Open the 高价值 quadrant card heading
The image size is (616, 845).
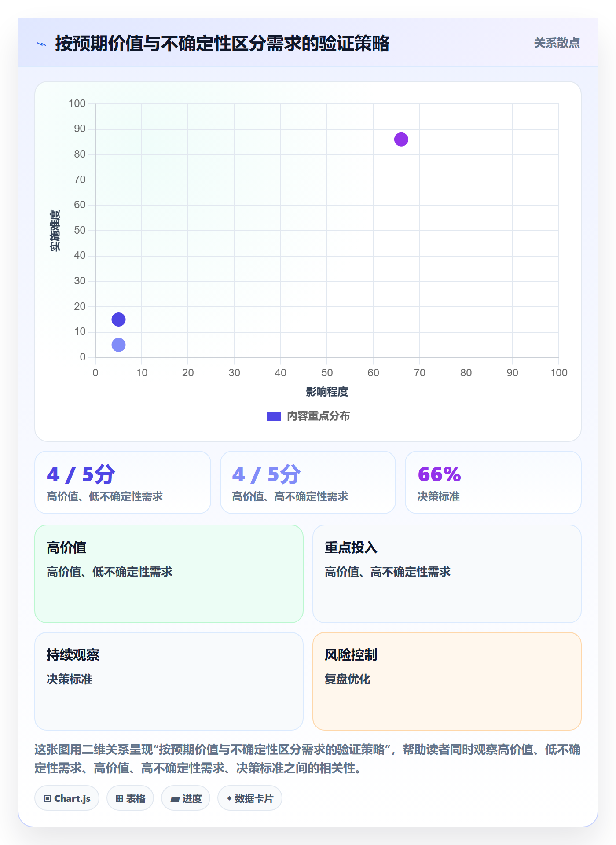point(66,547)
